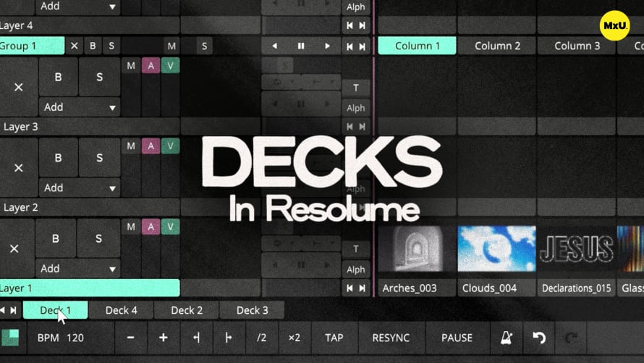
Task: Launch the Arches_003 clip thumbnail
Action: (x=417, y=249)
